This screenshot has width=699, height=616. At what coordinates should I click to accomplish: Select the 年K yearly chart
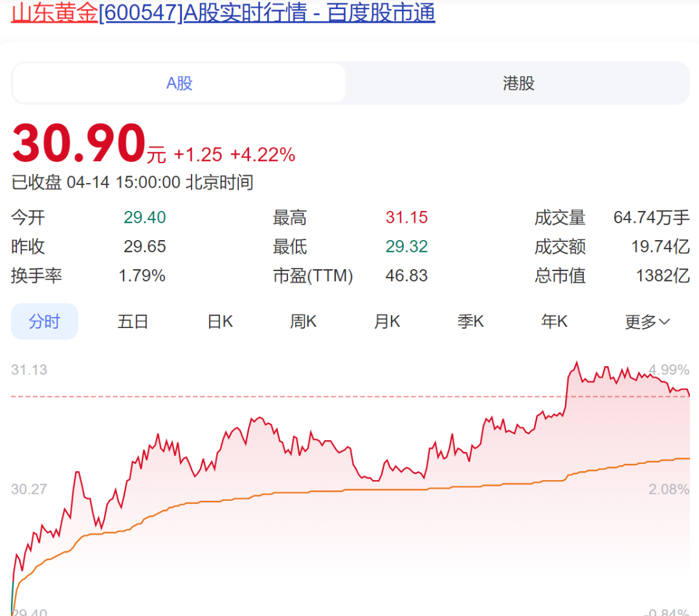554,321
